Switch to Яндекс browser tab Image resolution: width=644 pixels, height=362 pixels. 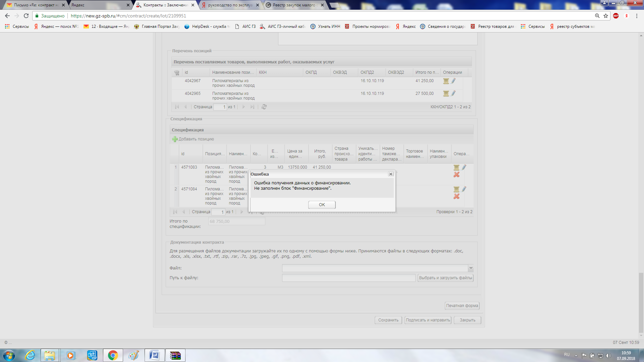[x=97, y=5]
